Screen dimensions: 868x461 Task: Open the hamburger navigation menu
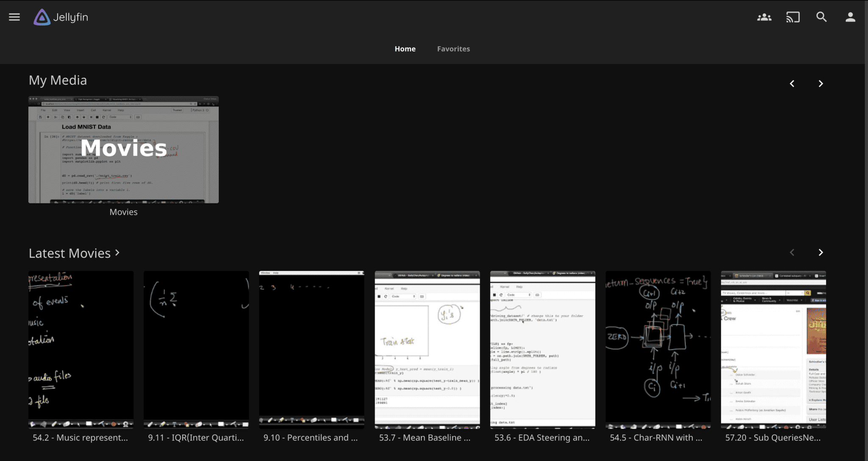14,17
